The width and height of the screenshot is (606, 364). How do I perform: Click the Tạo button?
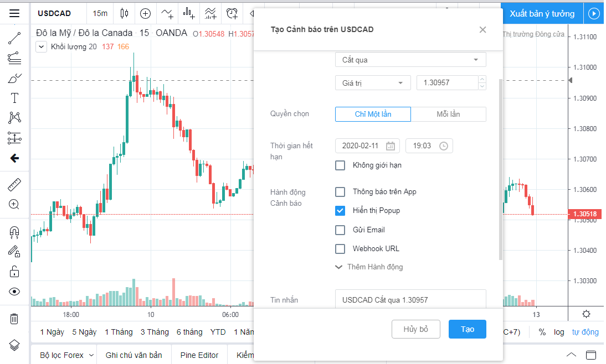tap(467, 329)
